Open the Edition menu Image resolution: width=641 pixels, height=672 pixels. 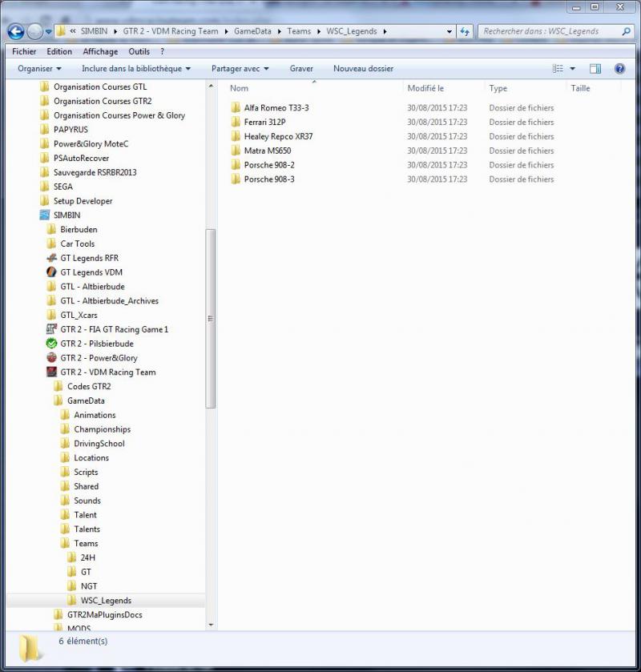click(x=59, y=51)
